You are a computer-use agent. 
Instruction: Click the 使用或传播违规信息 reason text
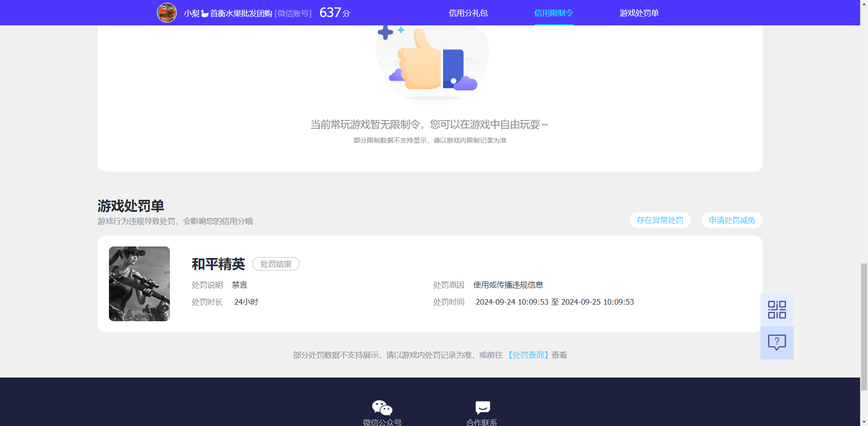pos(508,285)
